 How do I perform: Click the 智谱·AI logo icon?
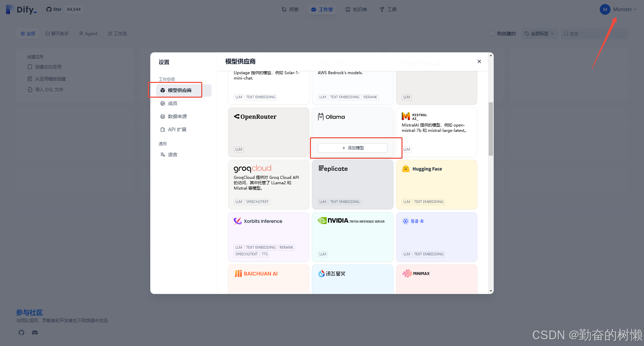[x=406, y=221]
